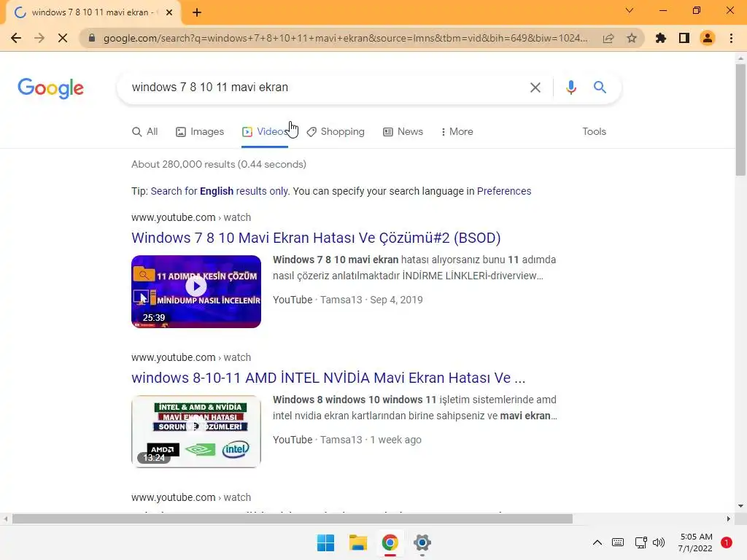Search for English results only link
747x560 pixels.
click(219, 191)
